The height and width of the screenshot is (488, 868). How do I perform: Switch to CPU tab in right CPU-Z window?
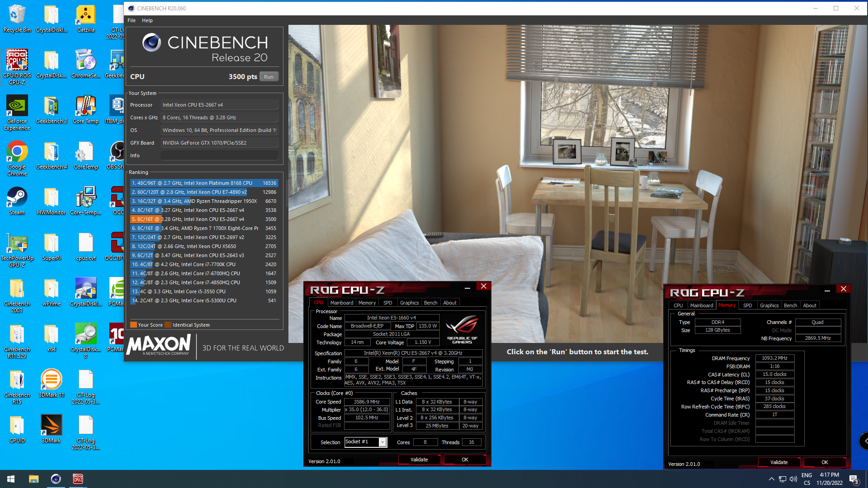(x=678, y=305)
